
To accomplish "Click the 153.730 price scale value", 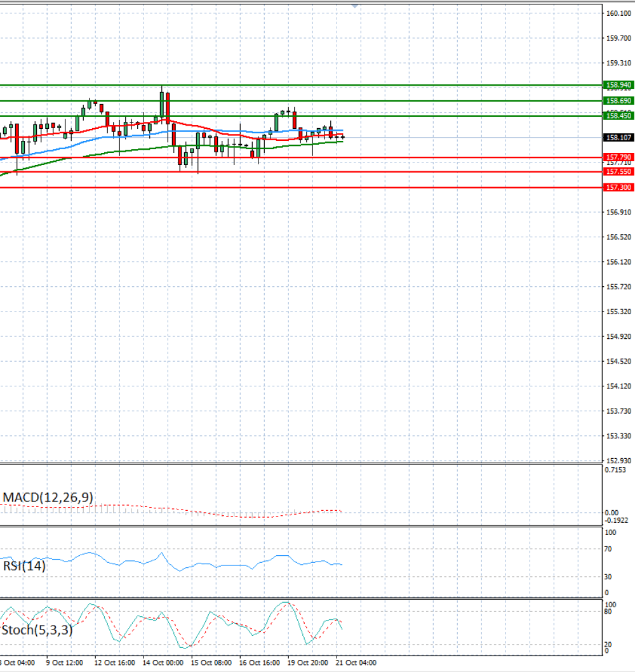I will [618, 411].
